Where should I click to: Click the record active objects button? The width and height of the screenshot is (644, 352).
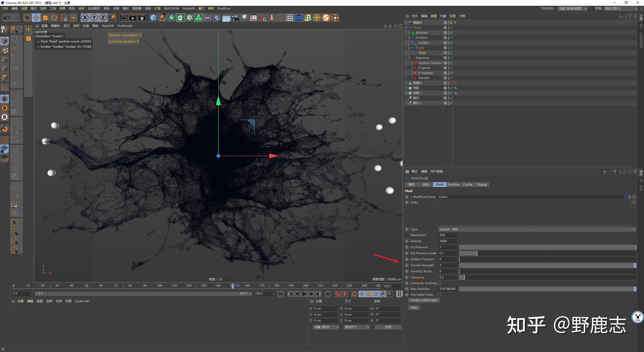coord(338,294)
